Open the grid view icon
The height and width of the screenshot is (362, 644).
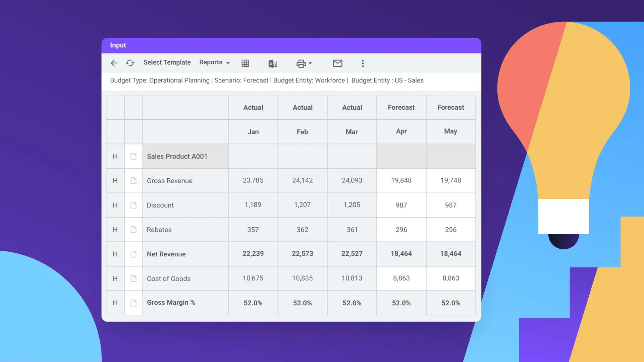(245, 63)
